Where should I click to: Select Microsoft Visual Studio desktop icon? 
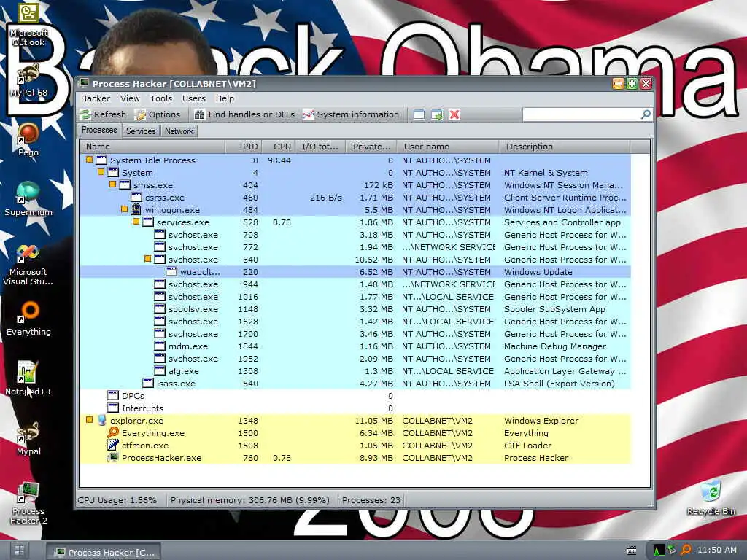tap(28, 264)
